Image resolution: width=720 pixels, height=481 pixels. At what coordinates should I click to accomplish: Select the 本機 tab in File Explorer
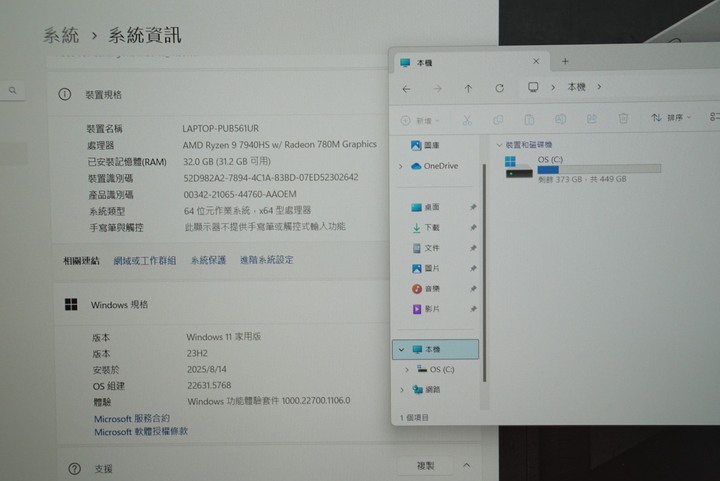(471, 62)
